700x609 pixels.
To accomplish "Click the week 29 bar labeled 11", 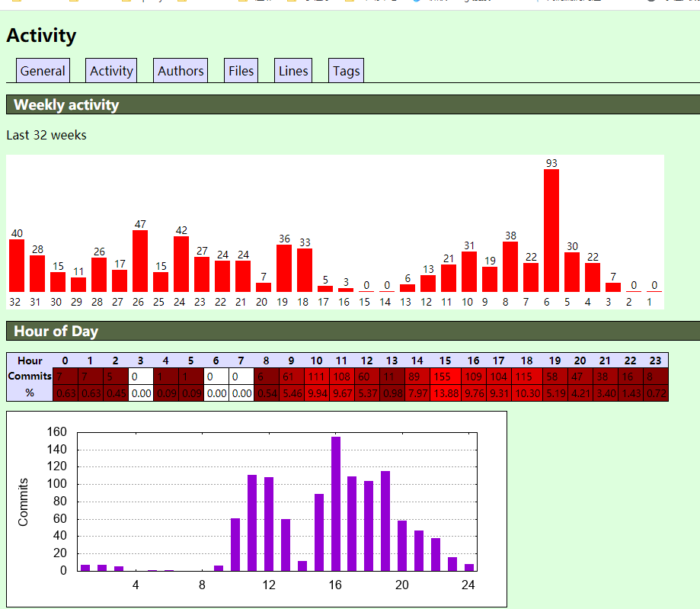I will pyautogui.click(x=78, y=284).
